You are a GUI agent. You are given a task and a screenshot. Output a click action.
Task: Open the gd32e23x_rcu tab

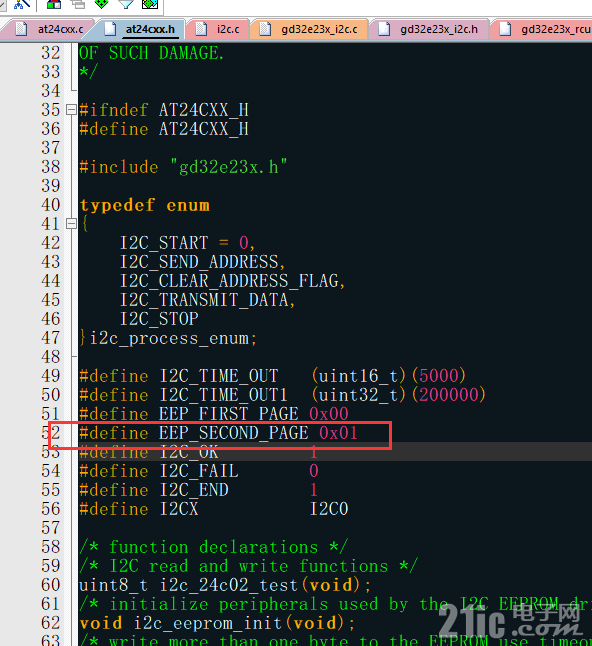[555, 29]
